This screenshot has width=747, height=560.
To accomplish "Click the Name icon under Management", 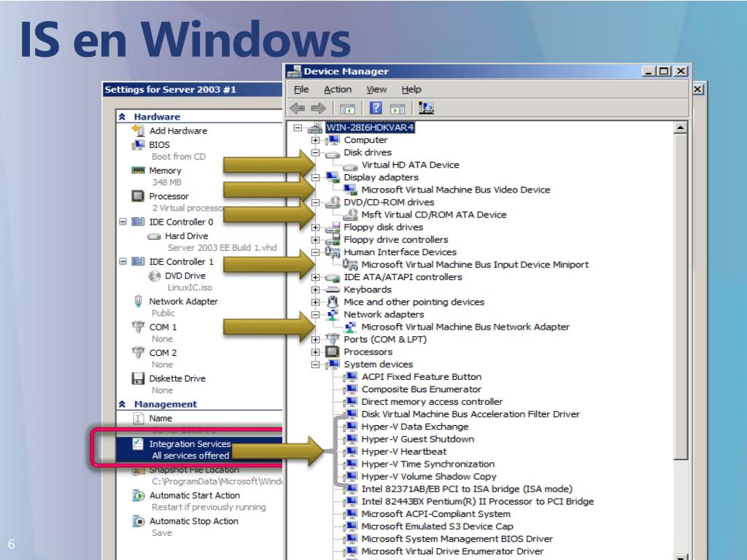I will [138, 418].
